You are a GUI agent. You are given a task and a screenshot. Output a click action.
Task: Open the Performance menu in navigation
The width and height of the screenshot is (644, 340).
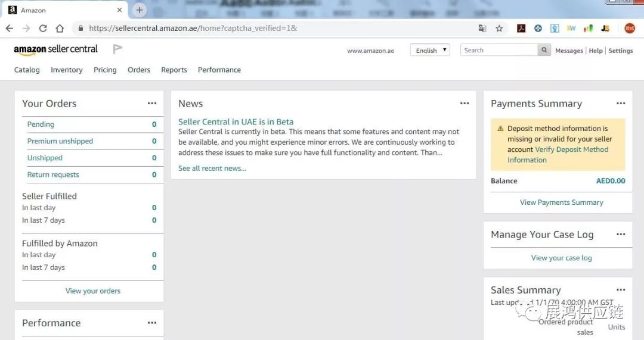coord(219,70)
